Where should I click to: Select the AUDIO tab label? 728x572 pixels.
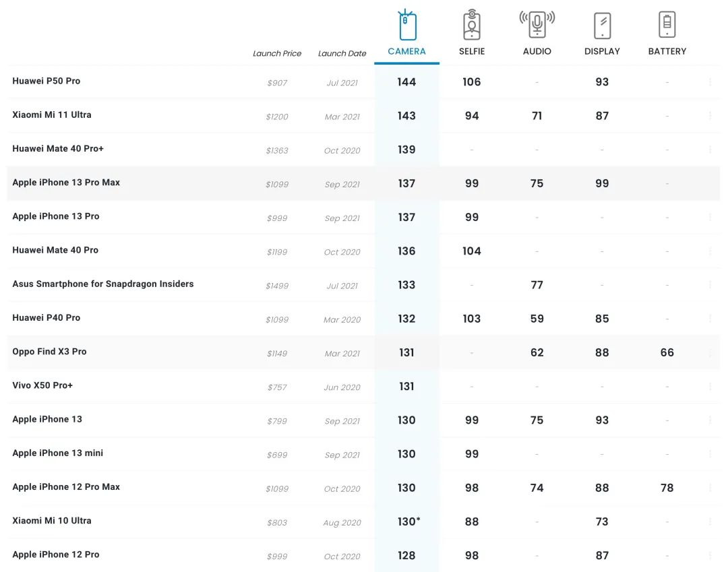(537, 51)
